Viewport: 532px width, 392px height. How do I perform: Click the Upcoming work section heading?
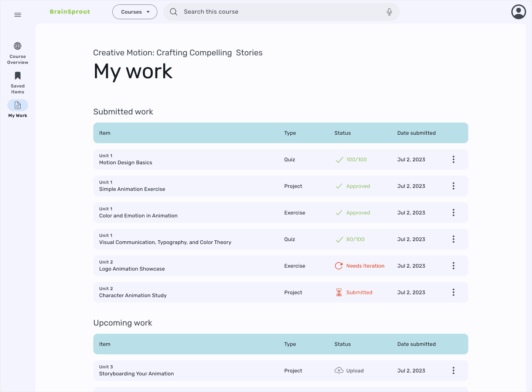coord(123,323)
